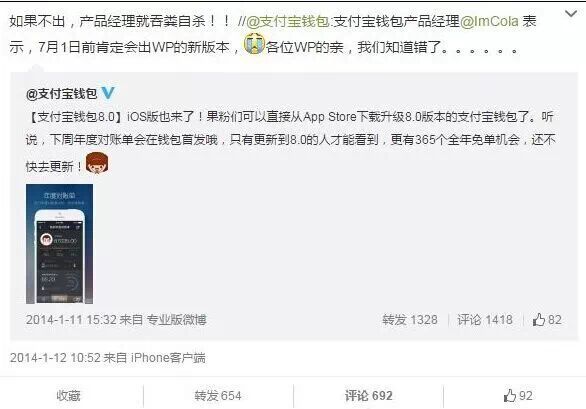Open the quoted author name @支付宝钱包
Image resolution: width=586 pixels, height=409 pixels.
[61, 93]
